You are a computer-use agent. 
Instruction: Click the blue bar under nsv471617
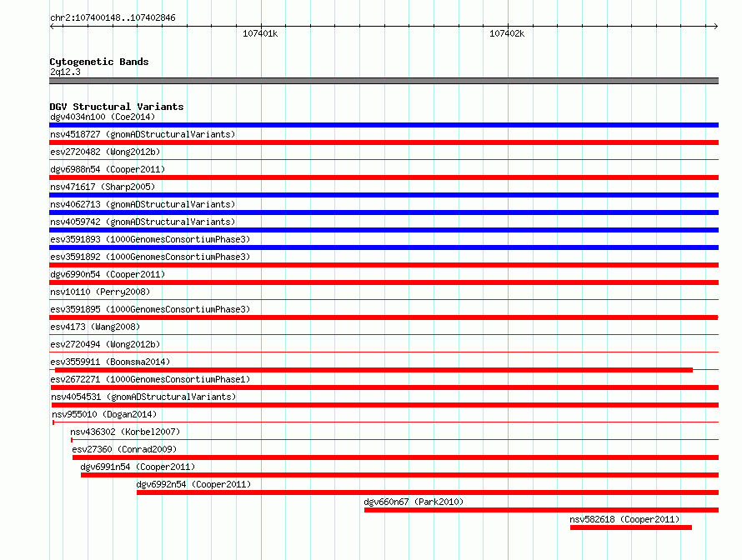coord(384,195)
